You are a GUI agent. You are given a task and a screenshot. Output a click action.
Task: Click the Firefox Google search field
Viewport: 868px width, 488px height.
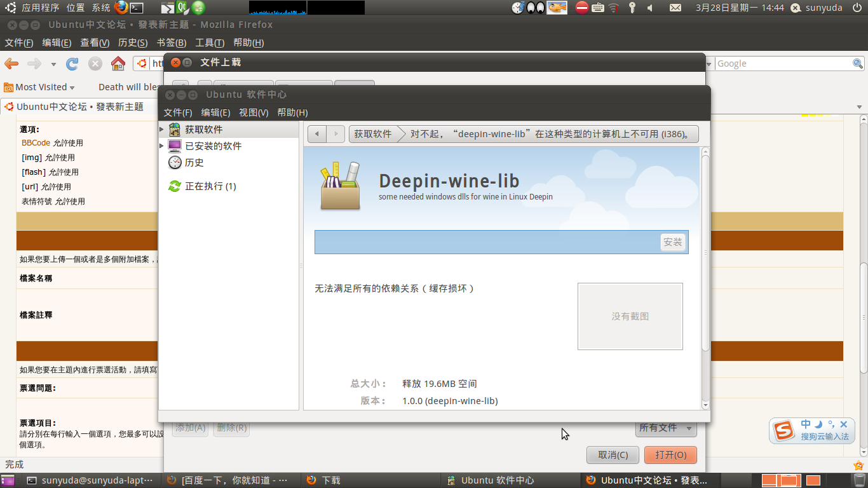point(783,64)
